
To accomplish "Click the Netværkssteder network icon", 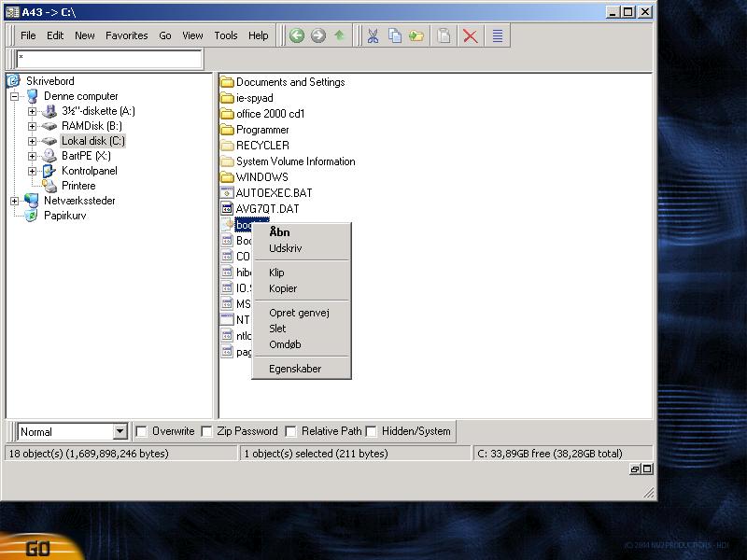I will (31, 201).
